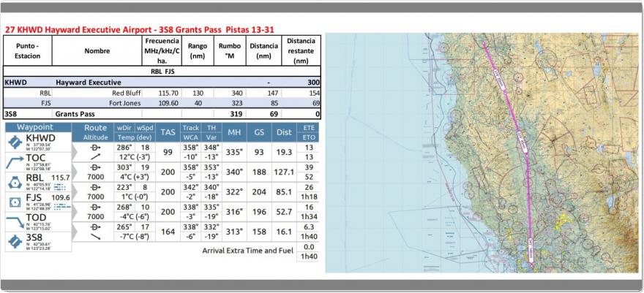Click the "Nombre" column header
This screenshot has height=293, width=644.
97,51
